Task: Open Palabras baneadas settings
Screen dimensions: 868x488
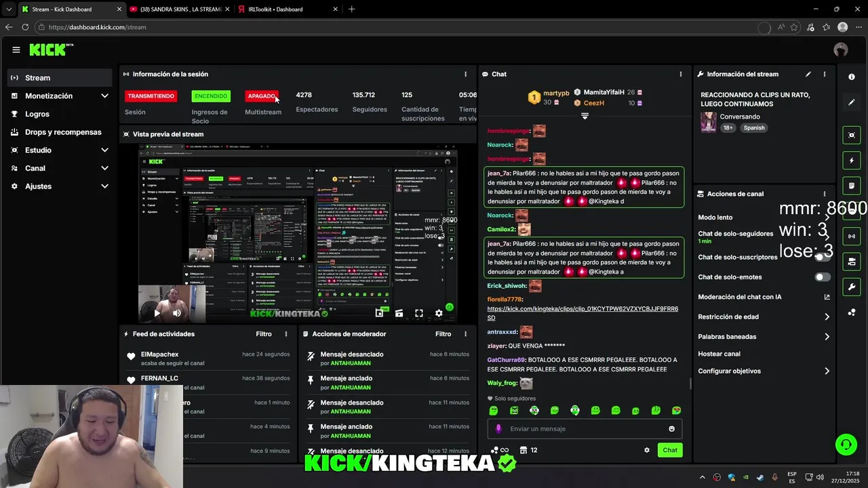Action: point(764,336)
